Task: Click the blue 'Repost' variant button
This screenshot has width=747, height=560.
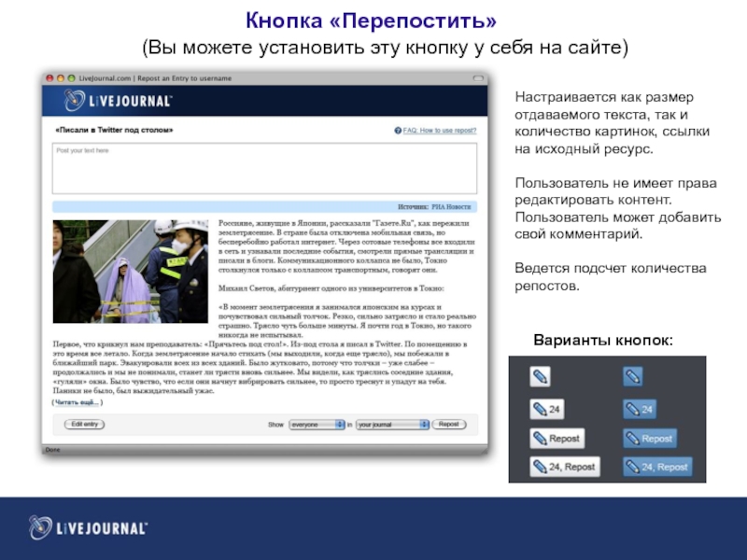Action: click(x=650, y=438)
